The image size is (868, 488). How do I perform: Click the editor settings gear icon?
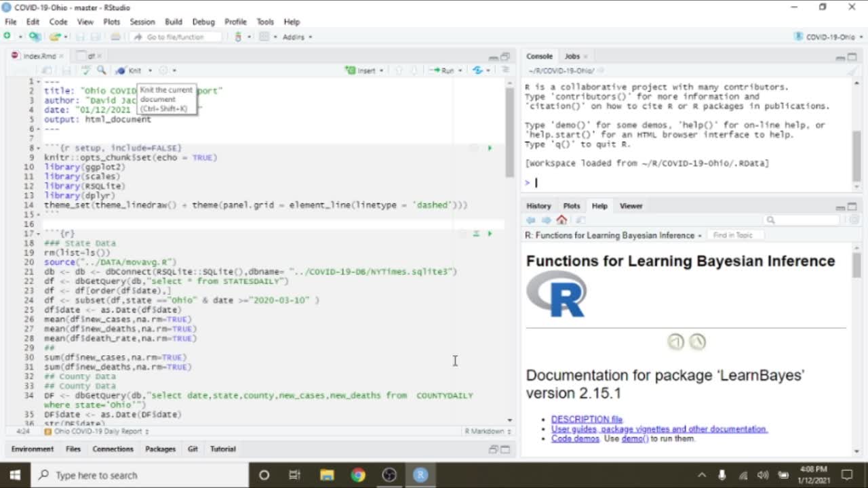[x=163, y=70]
